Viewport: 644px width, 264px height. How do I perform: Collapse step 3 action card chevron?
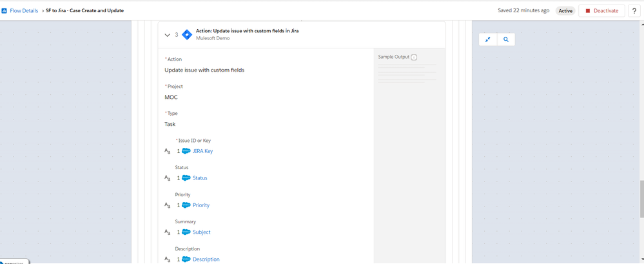167,35
